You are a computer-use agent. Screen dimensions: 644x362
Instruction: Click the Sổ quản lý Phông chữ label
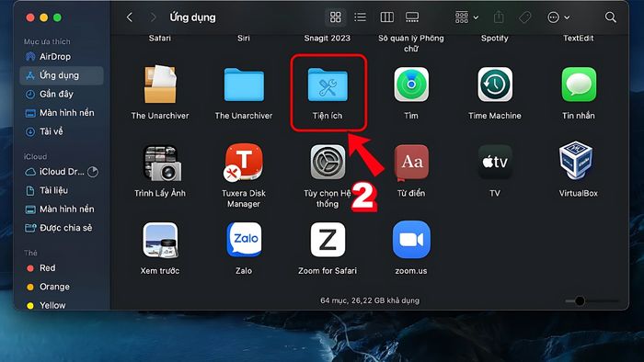[411, 43]
